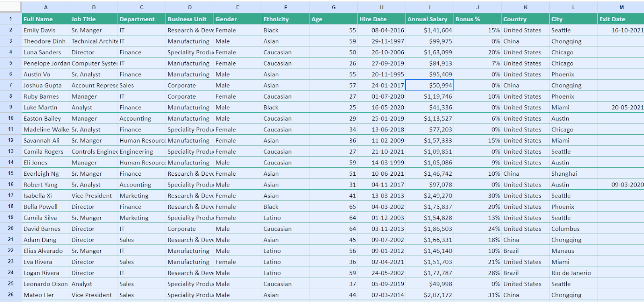Select the Leonardo Dixon name cell

click(x=46, y=284)
